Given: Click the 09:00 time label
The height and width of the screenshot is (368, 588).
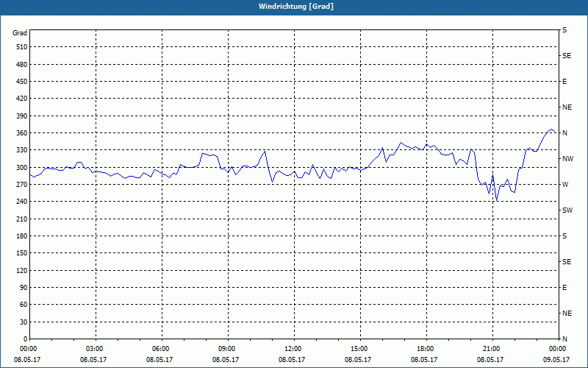Looking at the screenshot, I should pos(226,349).
